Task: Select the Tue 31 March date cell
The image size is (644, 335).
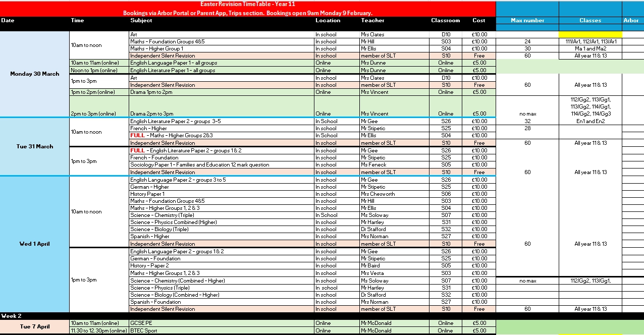Action: [35, 147]
